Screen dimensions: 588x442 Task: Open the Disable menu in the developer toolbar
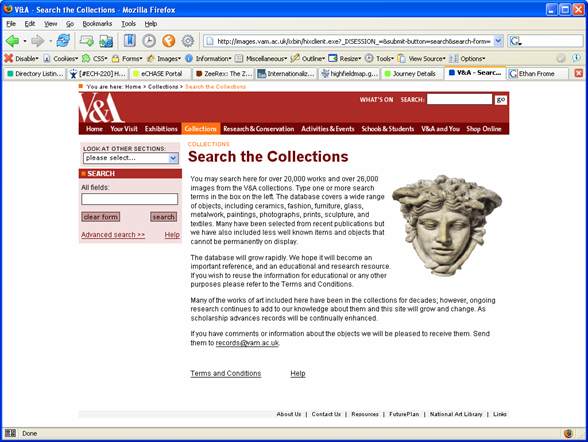coord(21,58)
